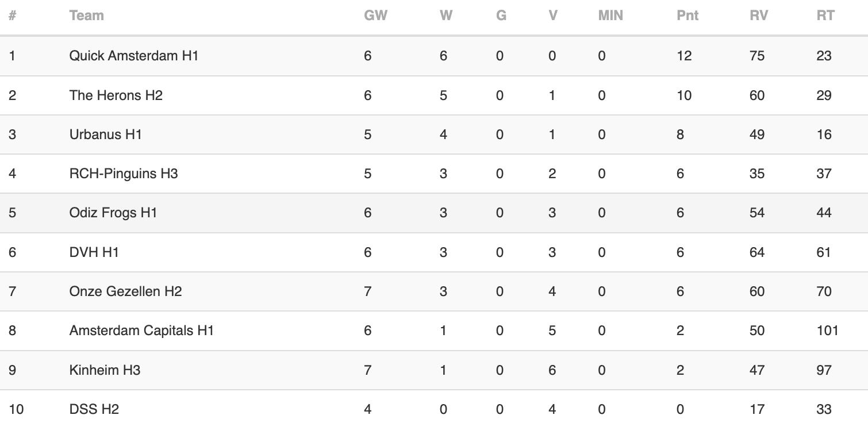
Task: Click the # rank column header
Action: click(x=12, y=16)
